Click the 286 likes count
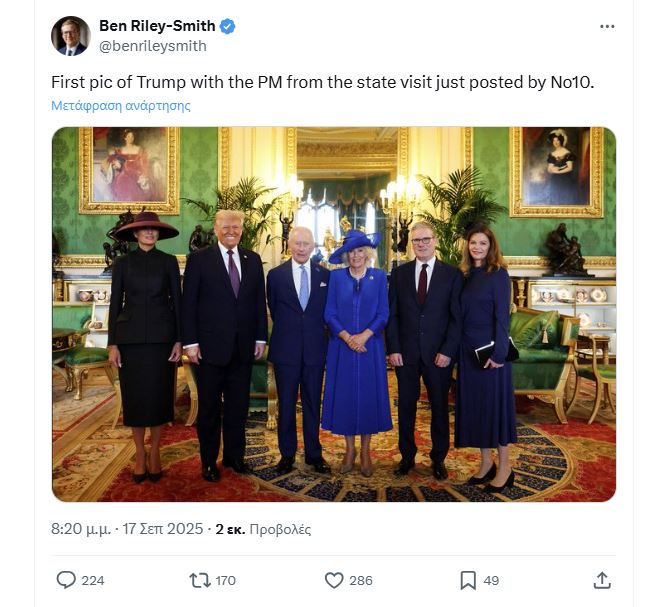Viewport: 647px width, 607px height. coord(361,580)
